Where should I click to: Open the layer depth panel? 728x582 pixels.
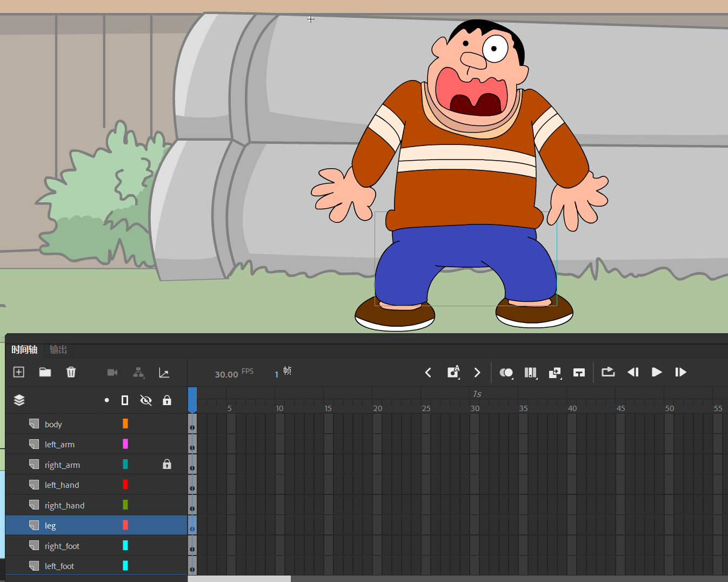pyautogui.click(x=164, y=372)
